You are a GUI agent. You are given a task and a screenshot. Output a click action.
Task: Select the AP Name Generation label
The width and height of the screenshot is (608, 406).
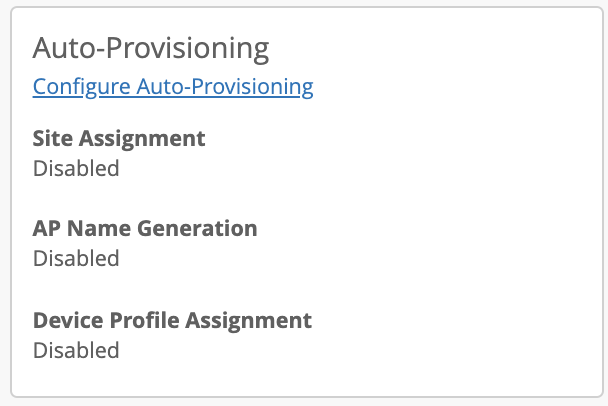(145, 228)
